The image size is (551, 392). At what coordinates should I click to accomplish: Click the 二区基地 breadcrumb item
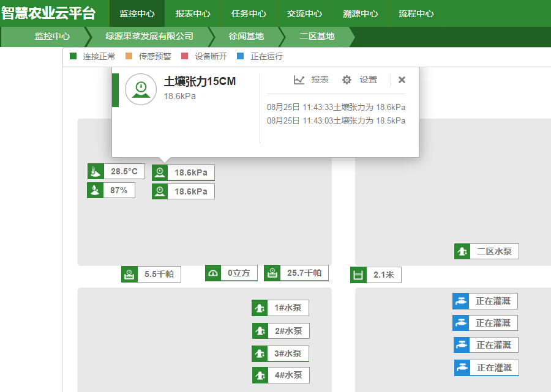317,37
